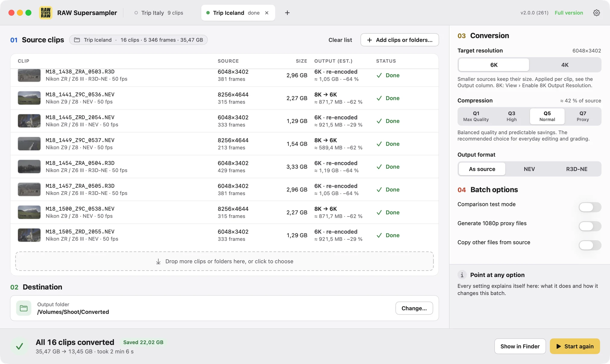Screen dimensions: 610x364
Task: Click Add clips or folders button
Action: tap(400, 40)
